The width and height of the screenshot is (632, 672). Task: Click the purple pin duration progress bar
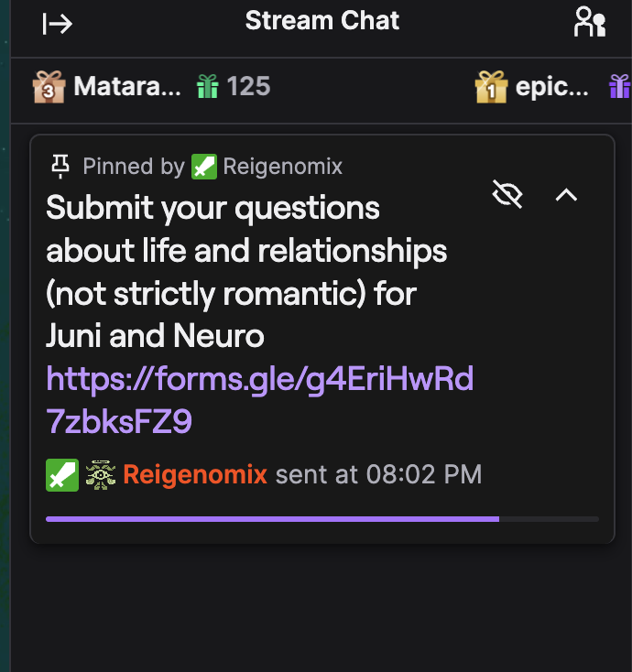322,519
